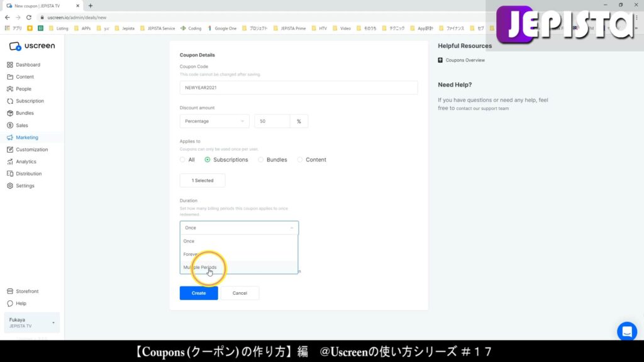Open Storefront link in sidebar
Image resolution: width=644 pixels, height=362 pixels.
(23, 292)
